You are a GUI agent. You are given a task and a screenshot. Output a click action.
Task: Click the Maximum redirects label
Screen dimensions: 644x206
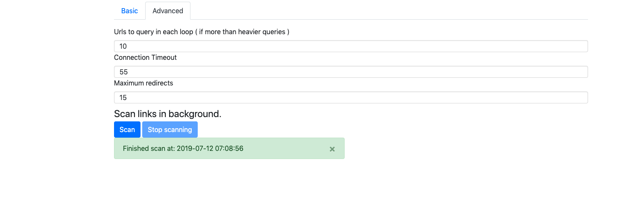click(143, 83)
